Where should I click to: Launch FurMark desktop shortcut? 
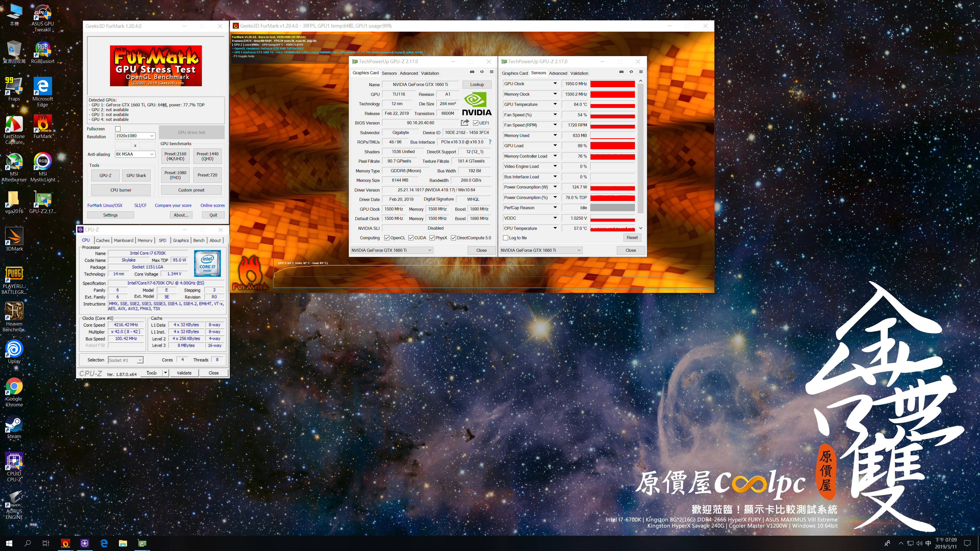(x=43, y=127)
